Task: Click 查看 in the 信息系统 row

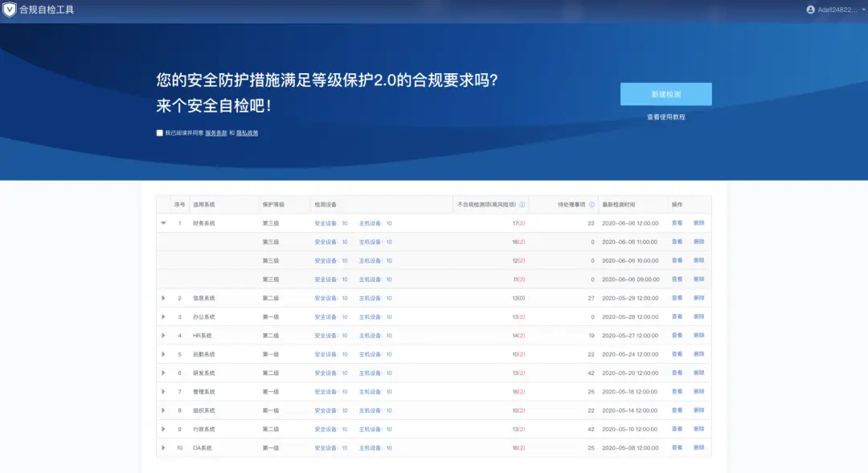Action: [x=677, y=298]
